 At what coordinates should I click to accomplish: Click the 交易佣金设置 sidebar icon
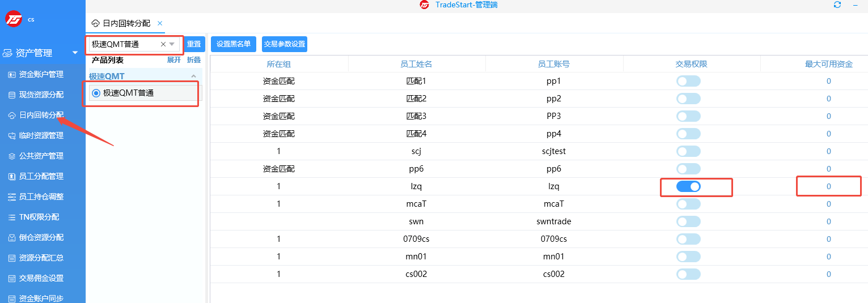(x=12, y=278)
